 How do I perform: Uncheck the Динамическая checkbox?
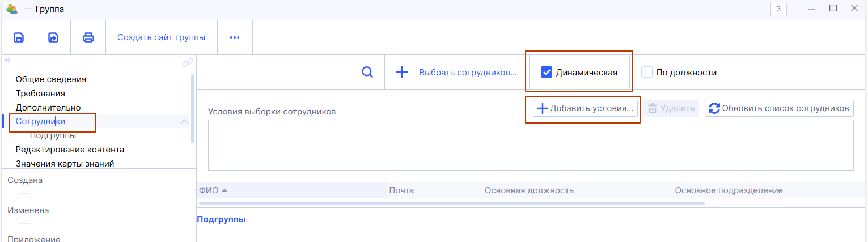pos(547,73)
